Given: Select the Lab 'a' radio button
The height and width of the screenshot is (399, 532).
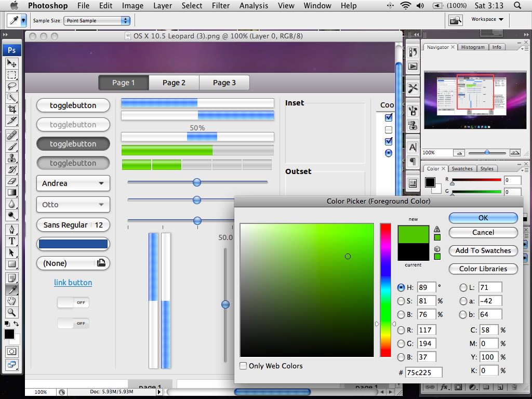Looking at the screenshot, I should (x=463, y=301).
